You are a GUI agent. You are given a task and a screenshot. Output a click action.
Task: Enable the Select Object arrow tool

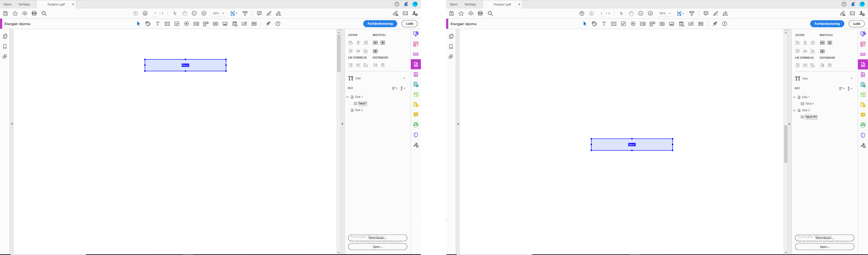point(138,24)
